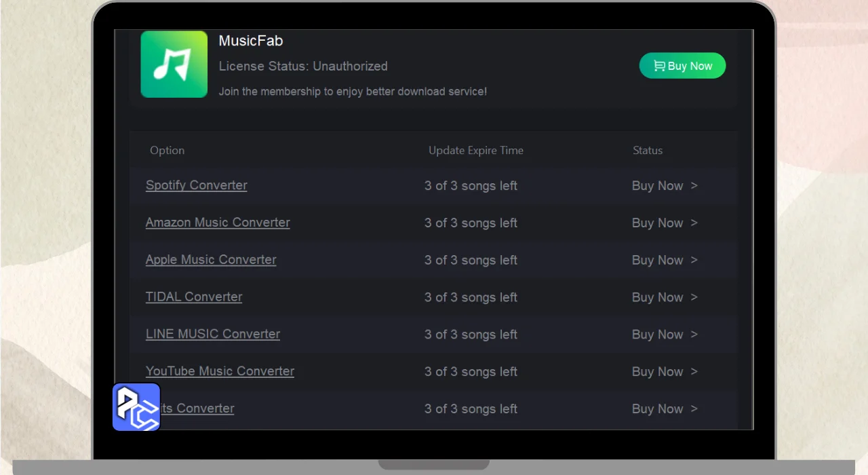Click Buy Now arrow for Apple Music Converter

point(664,260)
